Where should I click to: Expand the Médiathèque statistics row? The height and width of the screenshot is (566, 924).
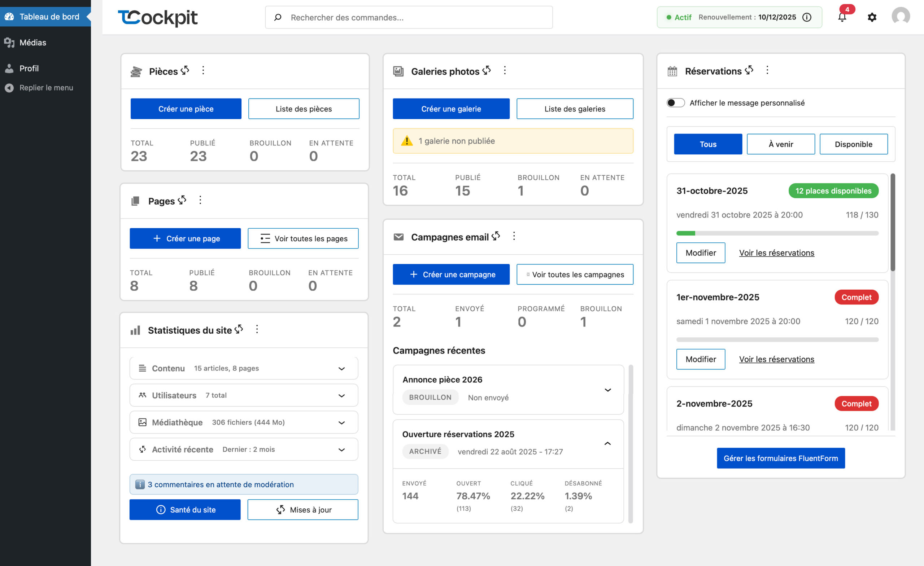pos(341,422)
